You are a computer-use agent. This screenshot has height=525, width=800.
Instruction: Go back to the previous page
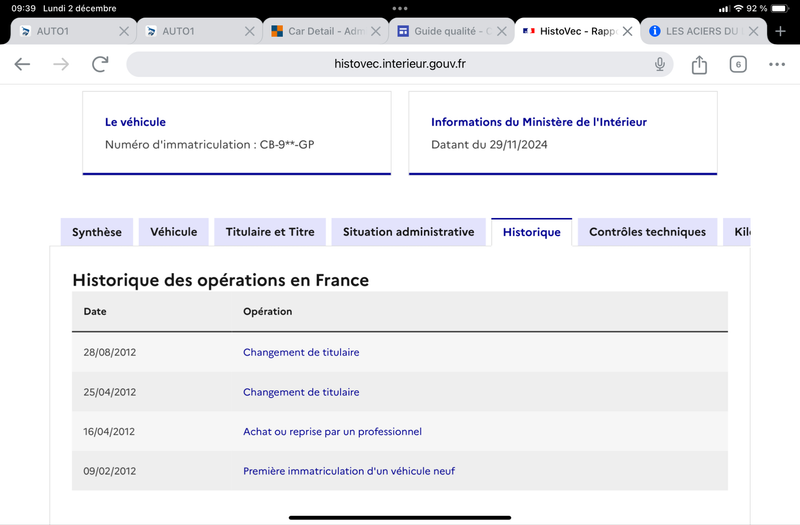click(22, 64)
